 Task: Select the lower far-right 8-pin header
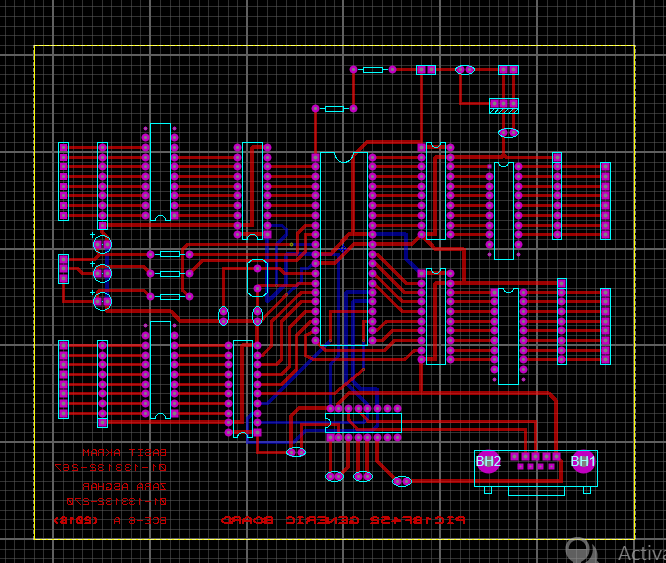tap(605, 326)
